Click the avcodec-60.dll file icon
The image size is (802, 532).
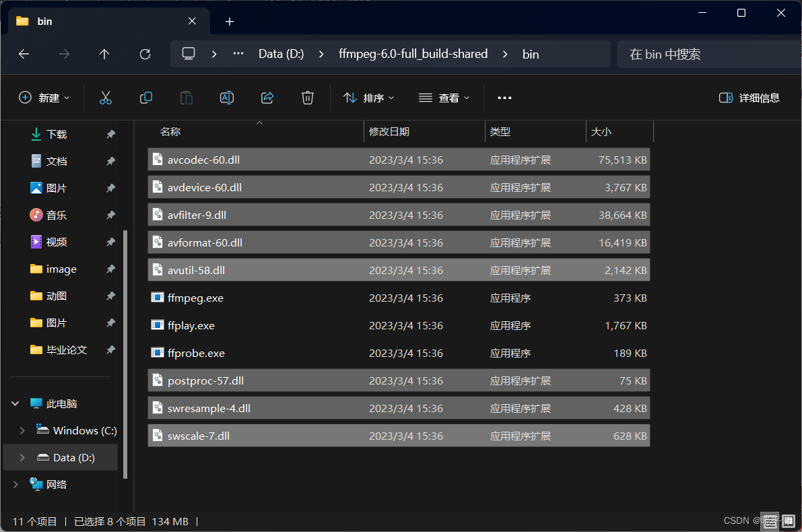coord(158,160)
